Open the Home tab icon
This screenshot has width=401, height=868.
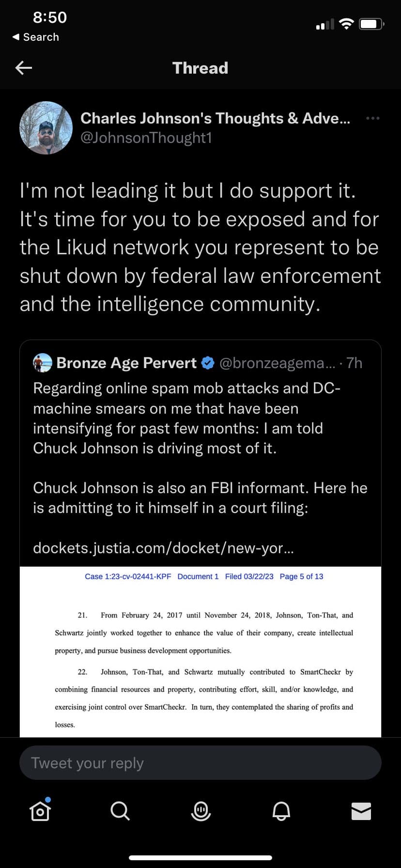pos(40,810)
